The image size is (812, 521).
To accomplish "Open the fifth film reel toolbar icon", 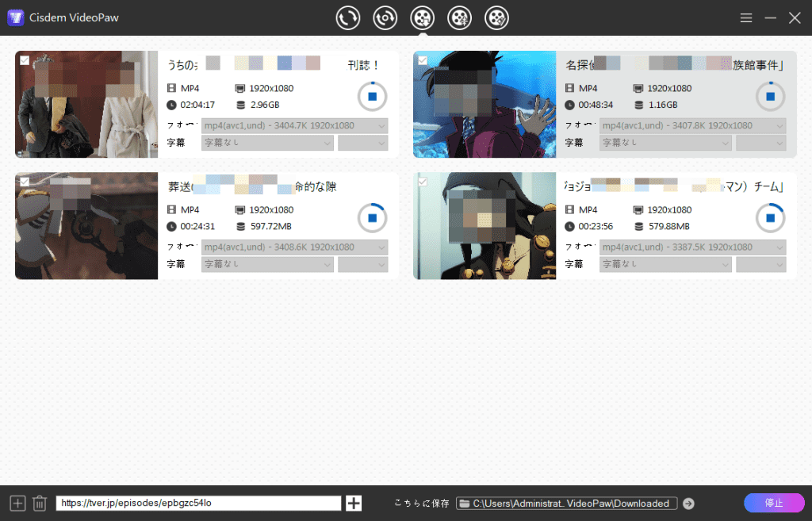I will pos(496,17).
